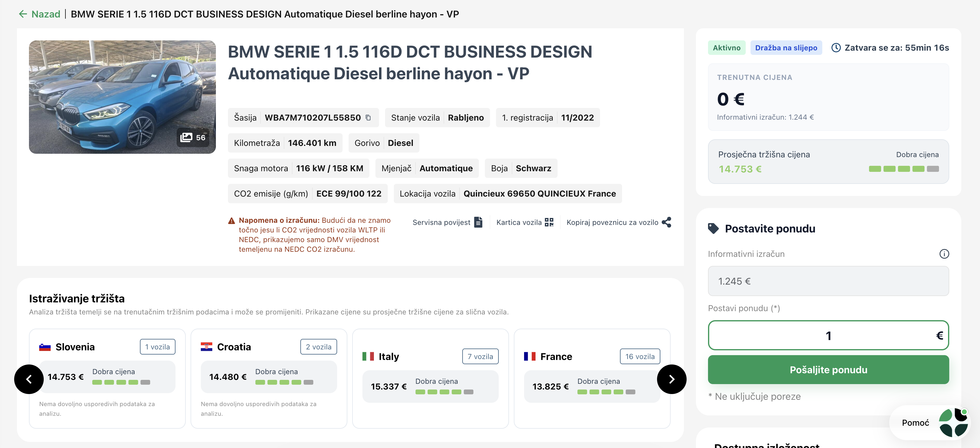980x448 pixels.
Task: Click the current price 0 €
Action: [731, 99]
